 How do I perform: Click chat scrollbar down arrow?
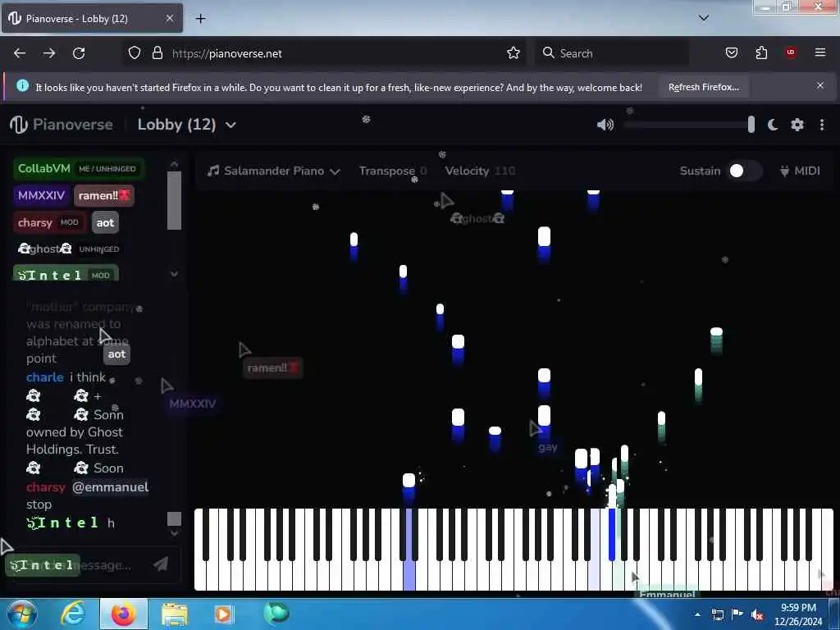tap(174, 533)
